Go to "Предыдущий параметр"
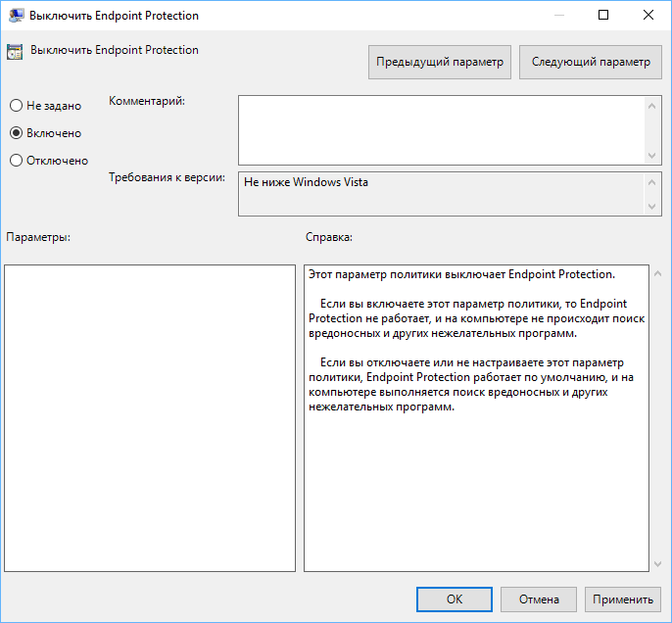Image resolution: width=672 pixels, height=623 pixels. pyautogui.click(x=440, y=62)
